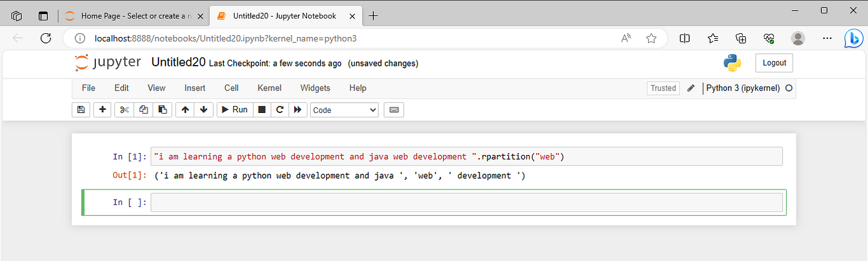Open the command palette keyboard icon

(394, 110)
